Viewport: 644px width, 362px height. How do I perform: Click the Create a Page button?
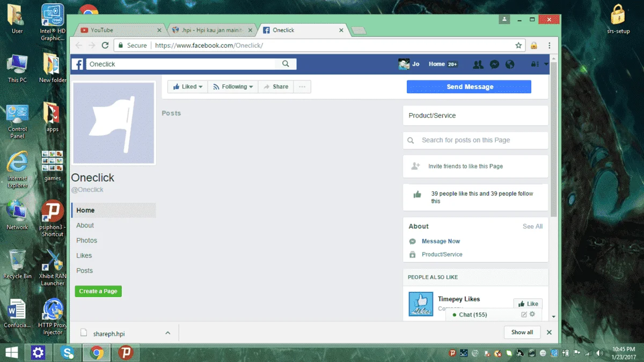[98, 291]
